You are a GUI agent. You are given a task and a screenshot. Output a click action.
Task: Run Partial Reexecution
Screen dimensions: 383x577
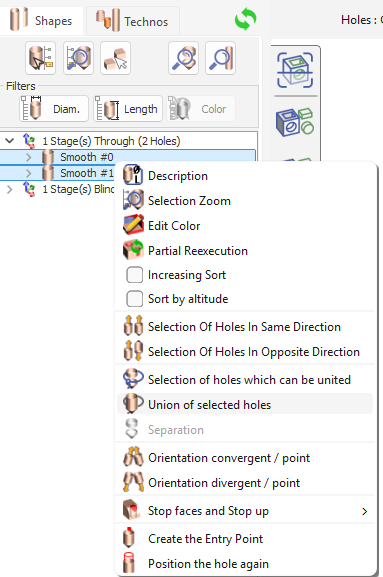click(x=246, y=251)
